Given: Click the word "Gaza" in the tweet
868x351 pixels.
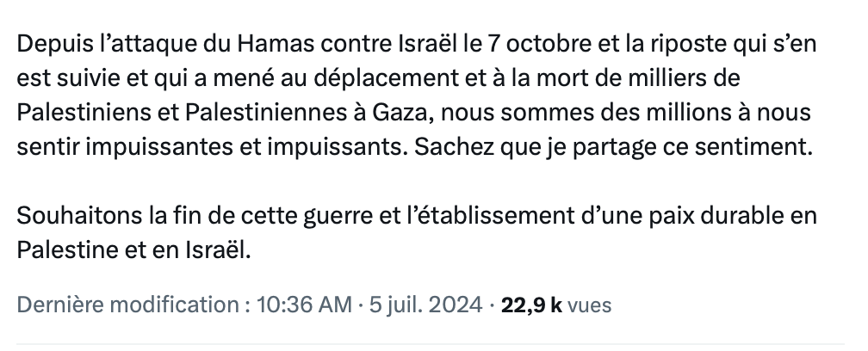Looking at the screenshot, I should tap(400, 112).
